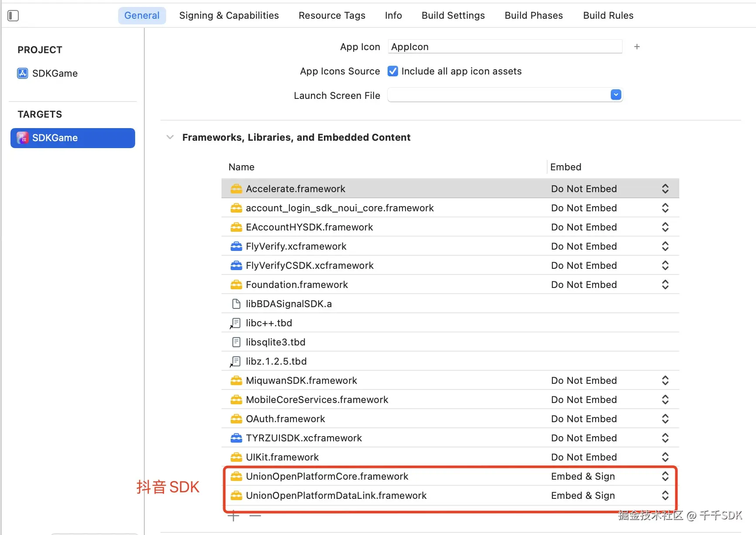Select the libz.1.2.5.tbd row name
This screenshot has height=535, width=756.
click(x=276, y=361)
